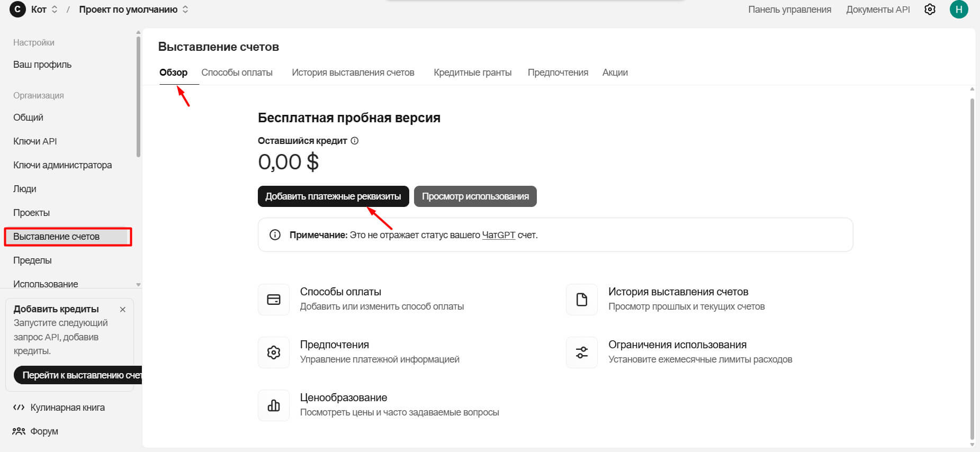Open Панель управления in header
980x452 pixels.
[789, 10]
